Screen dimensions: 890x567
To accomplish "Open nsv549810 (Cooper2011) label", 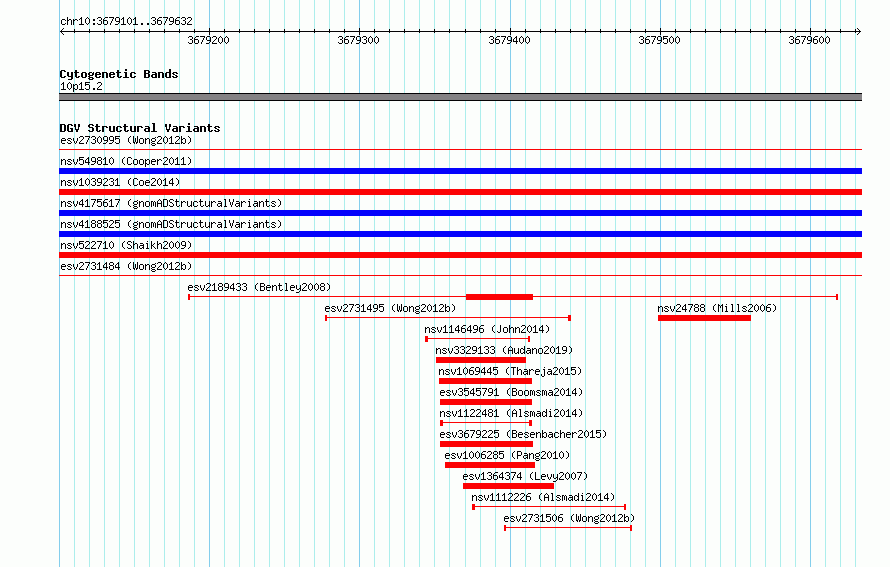I will 126,161.
